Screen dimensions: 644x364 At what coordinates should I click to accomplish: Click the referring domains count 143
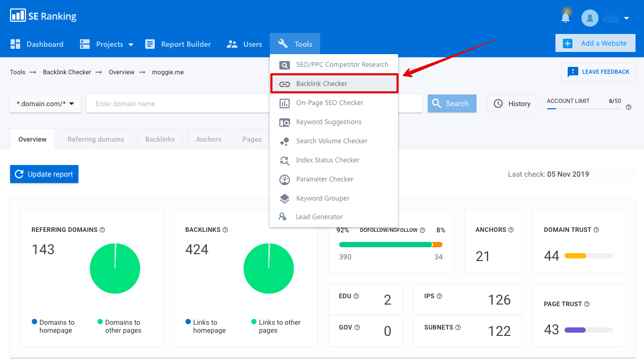coord(43,249)
